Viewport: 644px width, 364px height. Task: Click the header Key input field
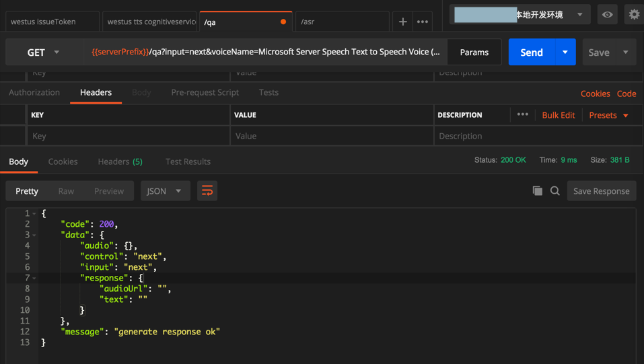[x=128, y=136]
